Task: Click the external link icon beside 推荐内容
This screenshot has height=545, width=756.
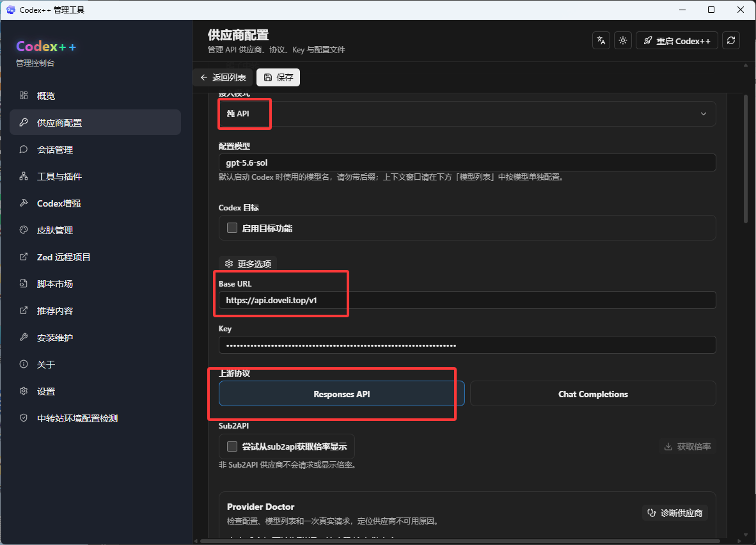Action: tap(24, 311)
